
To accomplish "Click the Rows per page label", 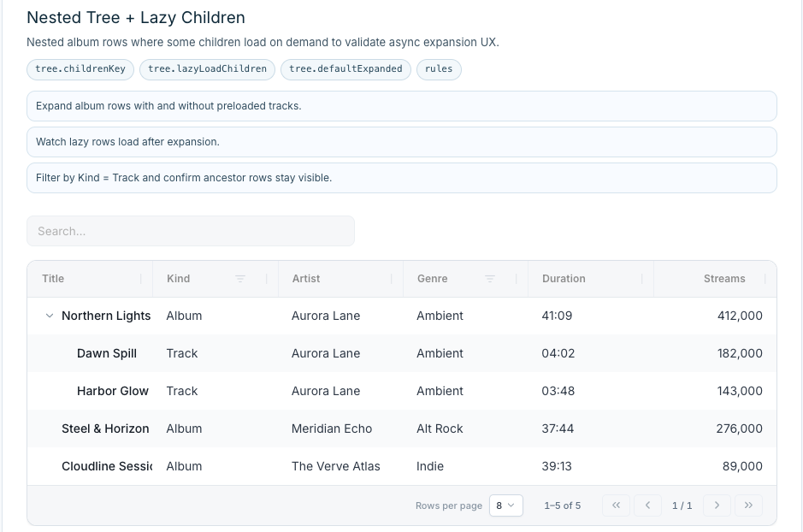I will (x=449, y=505).
